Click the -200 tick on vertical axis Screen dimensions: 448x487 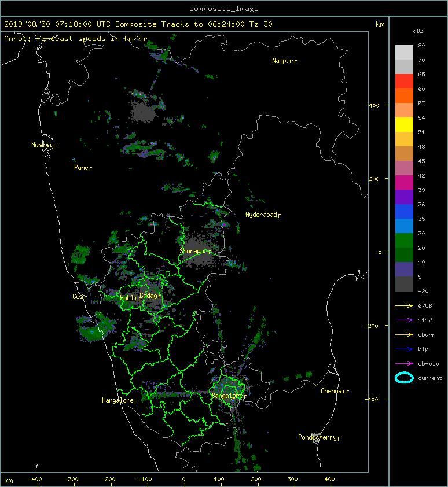click(x=372, y=326)
